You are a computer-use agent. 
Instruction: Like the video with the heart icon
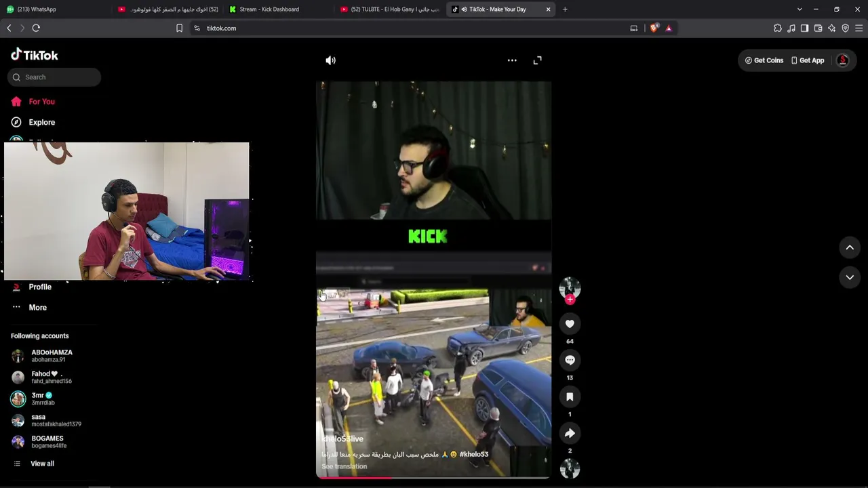tap(570, 324)
